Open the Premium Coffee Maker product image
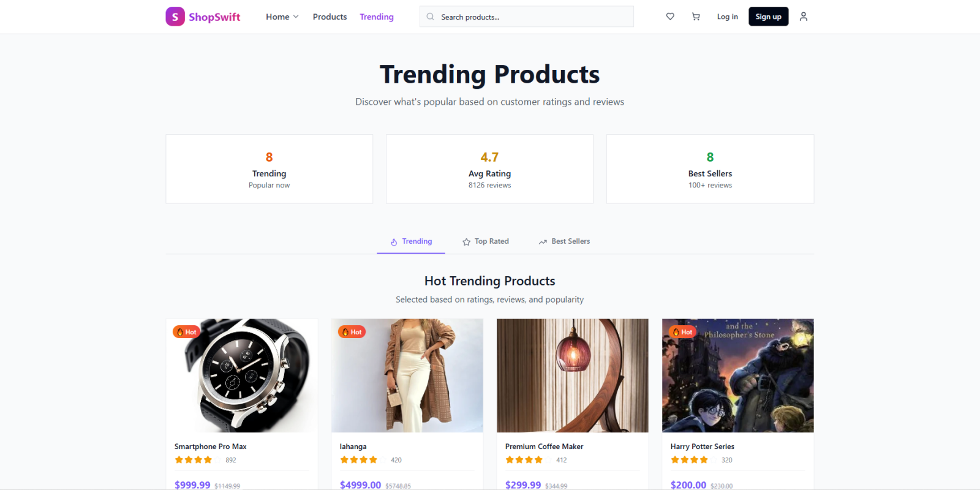The height and width of the screenshot is (490, 980). click(x=572, y=375)
